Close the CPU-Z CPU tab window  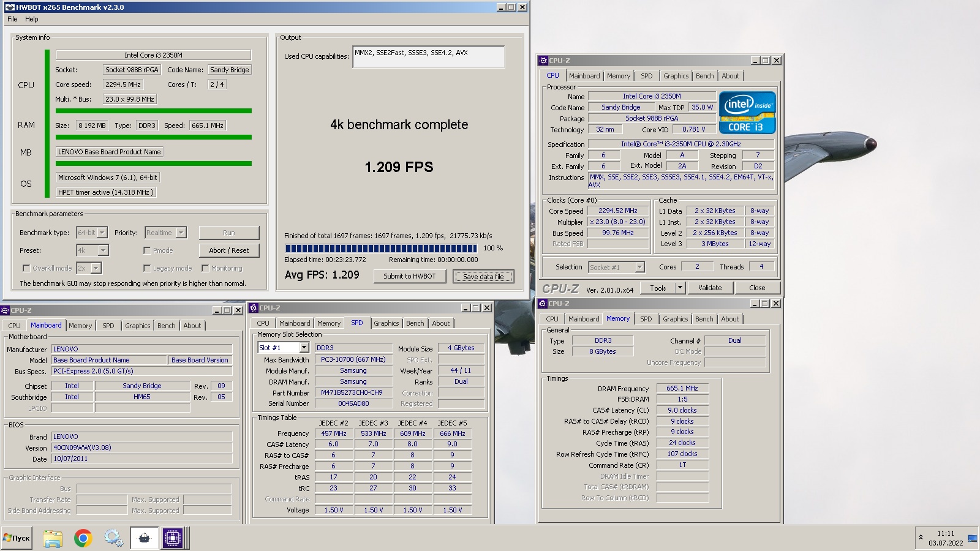(x=777, y=61)
